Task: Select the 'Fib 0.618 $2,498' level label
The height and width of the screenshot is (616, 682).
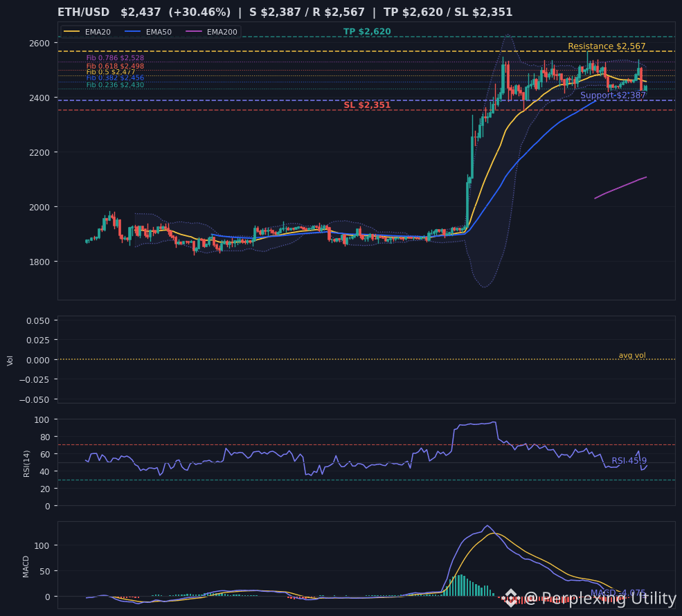Action: (115, 66)
